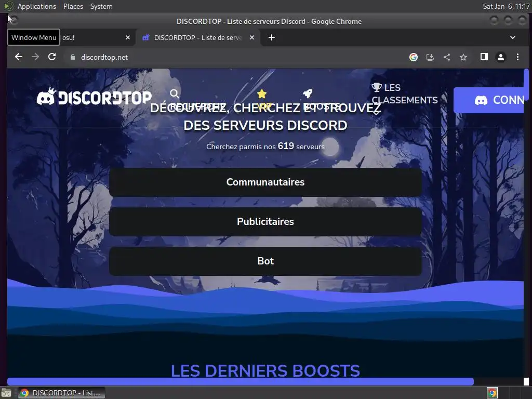532x399 pixels.
Task: Open the Chrome side panel
Action: tap(484, 57)
